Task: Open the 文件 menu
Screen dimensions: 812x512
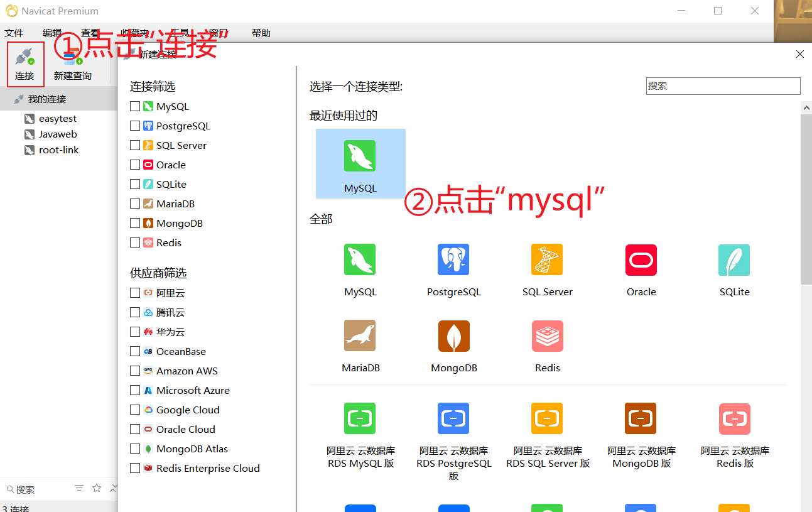Action: [14, 33]
